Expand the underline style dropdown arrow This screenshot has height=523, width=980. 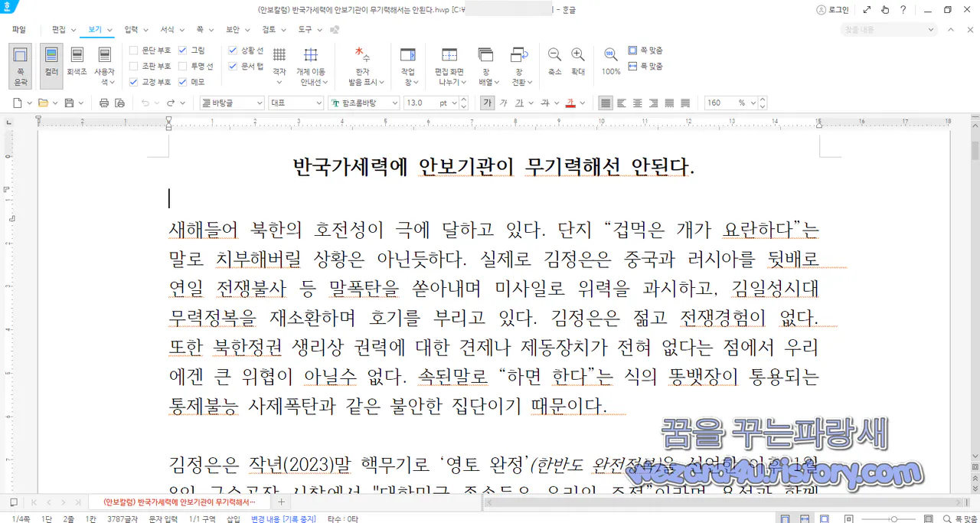(531, 103)
